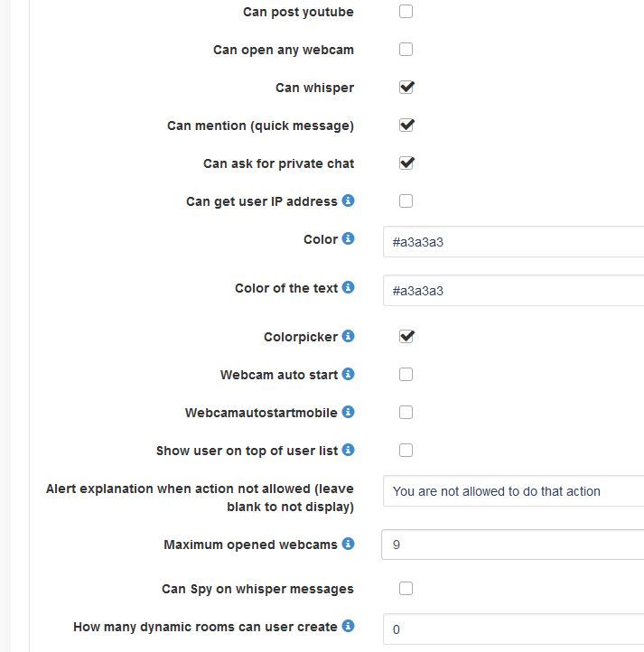This screenshot has width=644, height=652.
Task: Click info icon next to Color label
Action: 349,239
